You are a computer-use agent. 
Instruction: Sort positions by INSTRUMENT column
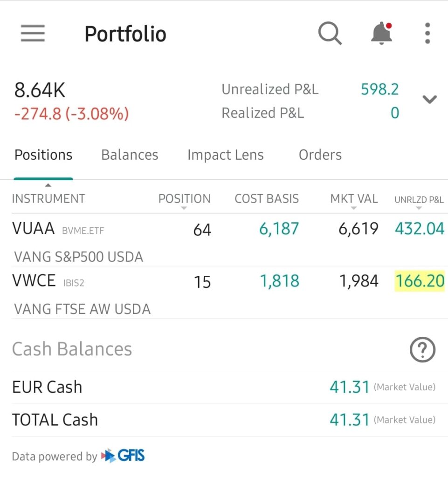coord(48,198)
